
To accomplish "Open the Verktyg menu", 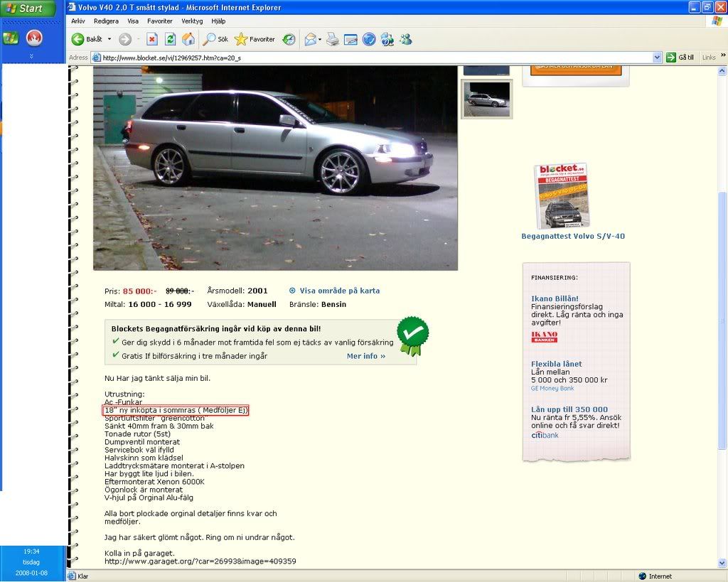I will point(191,21).
